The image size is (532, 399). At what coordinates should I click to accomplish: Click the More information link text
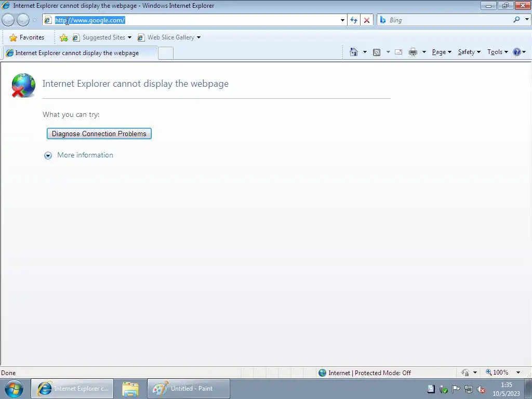(85, 155)
